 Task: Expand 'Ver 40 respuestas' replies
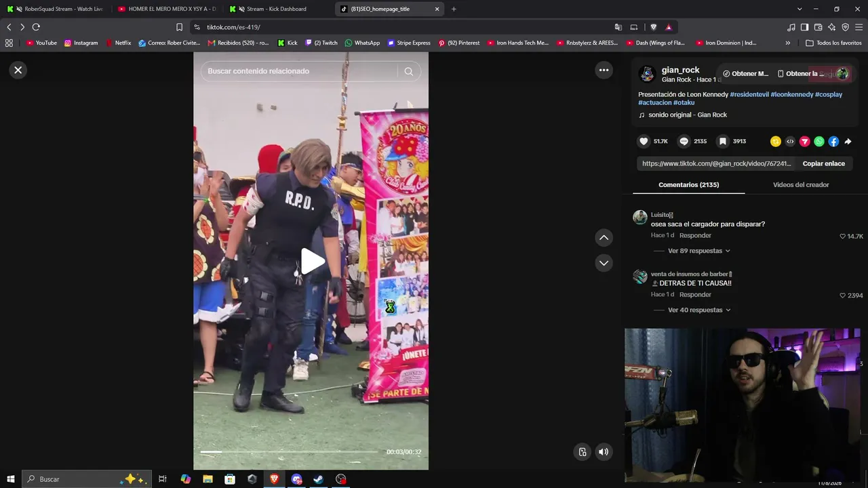coord(699,310)
